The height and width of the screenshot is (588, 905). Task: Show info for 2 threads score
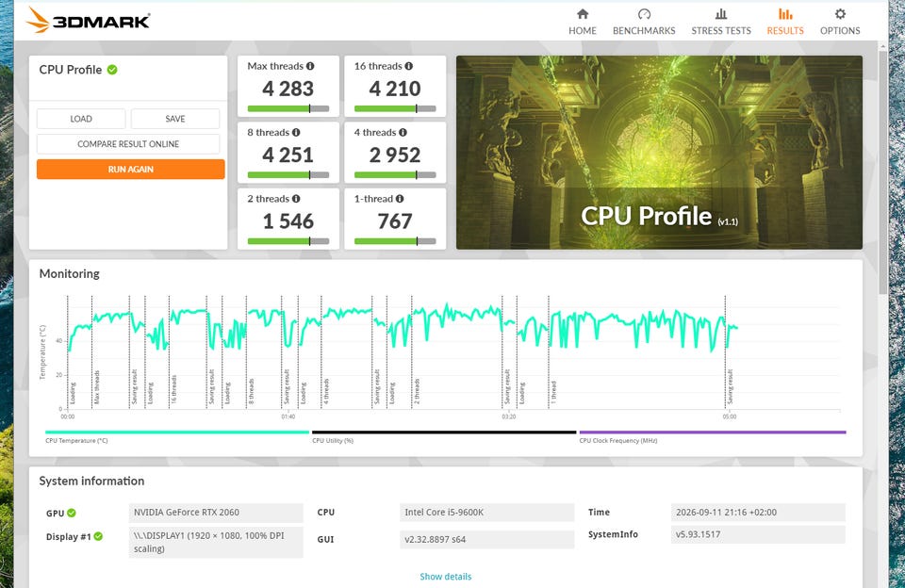pyautogui.click(x=296, y=199)
